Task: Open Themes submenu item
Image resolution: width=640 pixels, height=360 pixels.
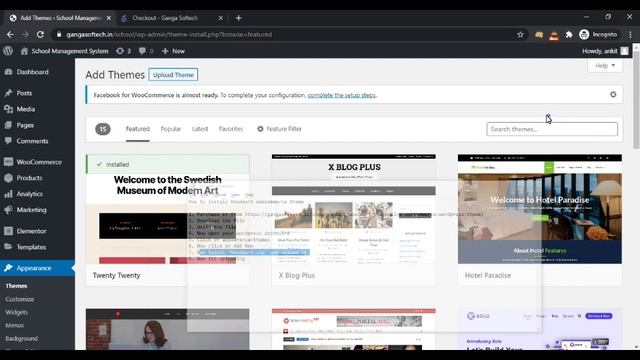Action: (x=16, y=286)
